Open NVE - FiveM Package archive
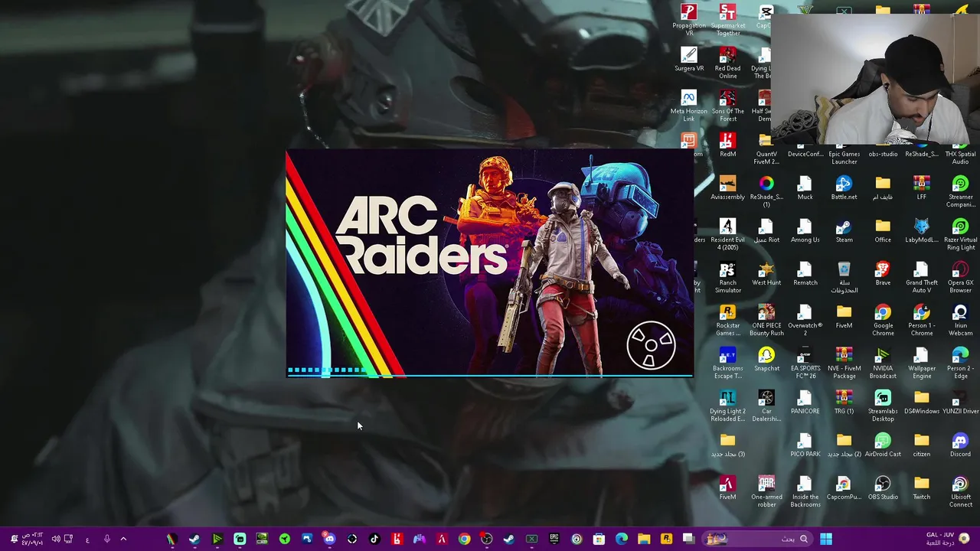Image resolution: width=980 pixels, height=551 pixels. tap(844, 362)
